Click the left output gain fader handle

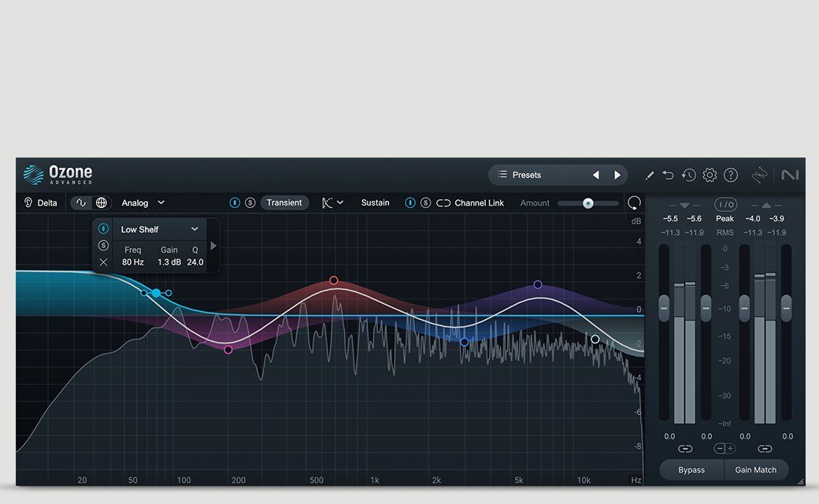tap(744, 308)
